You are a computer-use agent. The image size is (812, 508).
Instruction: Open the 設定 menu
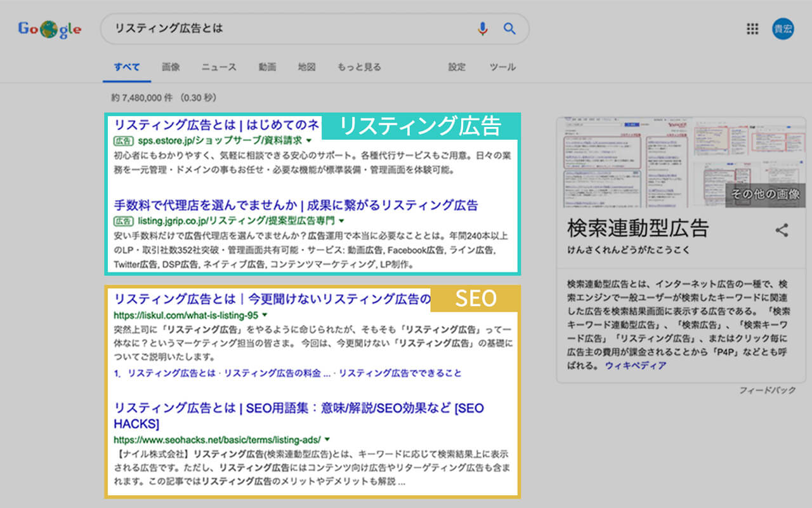[456, 67]
